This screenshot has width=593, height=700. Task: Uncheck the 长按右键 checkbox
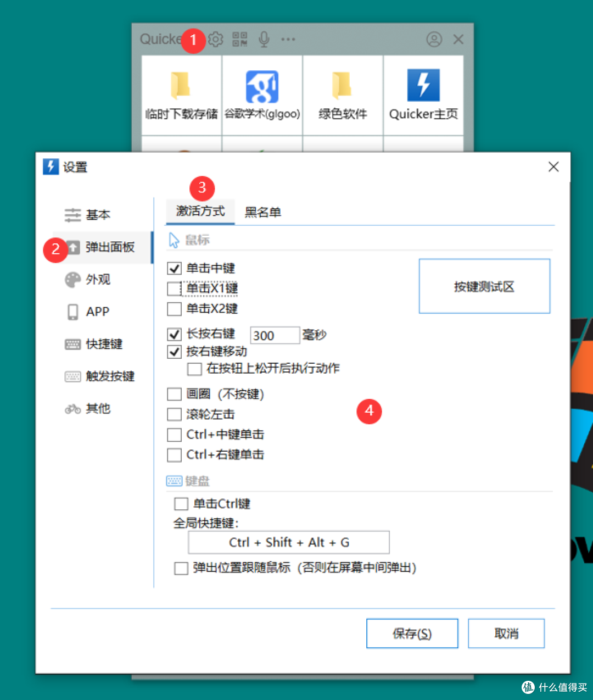click(174, 334)
